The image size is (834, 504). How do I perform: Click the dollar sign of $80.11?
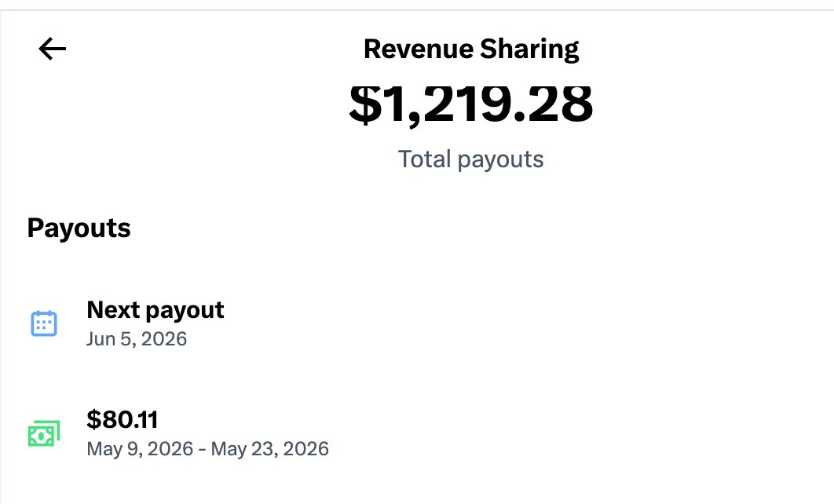point(93,419)
